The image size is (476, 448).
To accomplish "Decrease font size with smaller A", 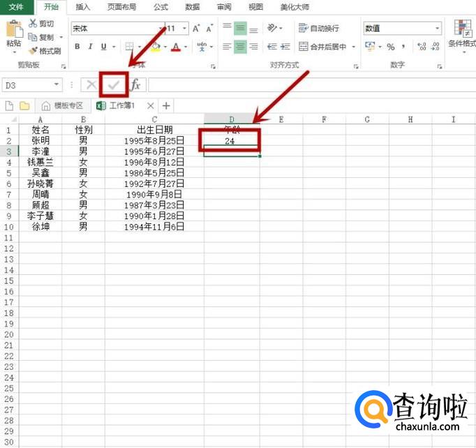I will [209, 29].
